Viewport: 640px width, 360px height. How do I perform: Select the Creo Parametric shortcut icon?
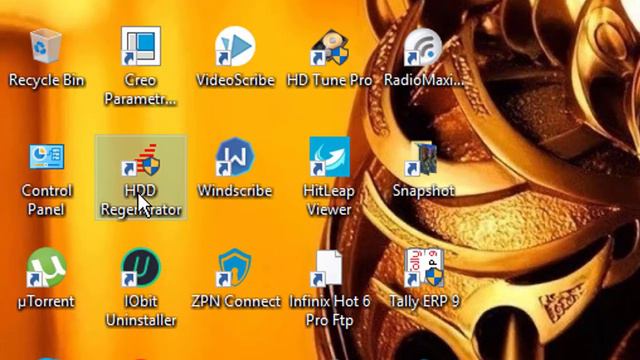[x=141, y=46]
